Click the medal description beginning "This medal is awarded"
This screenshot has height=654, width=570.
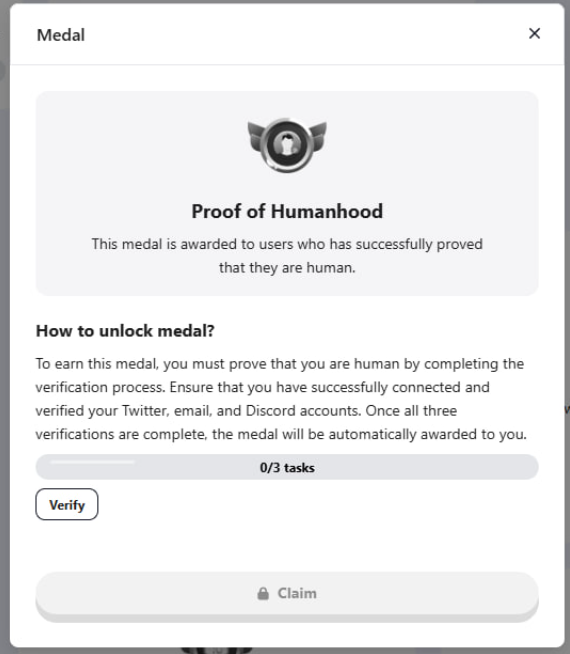point(287,256)
